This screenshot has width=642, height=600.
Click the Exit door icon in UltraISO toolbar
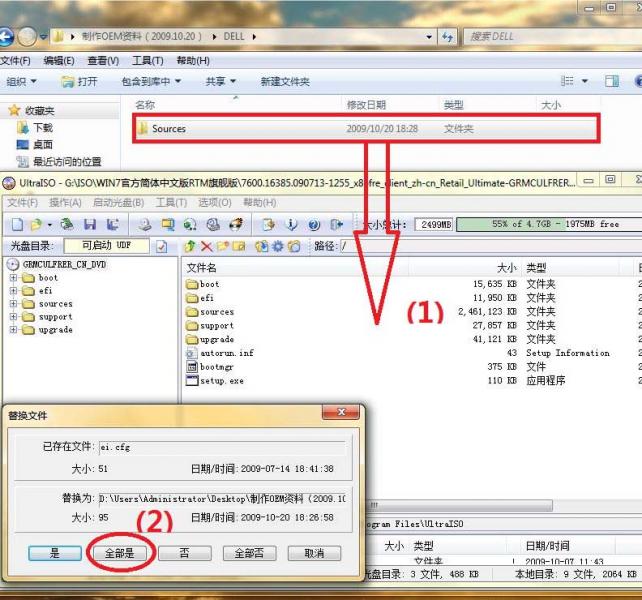(x=337, y=224)
